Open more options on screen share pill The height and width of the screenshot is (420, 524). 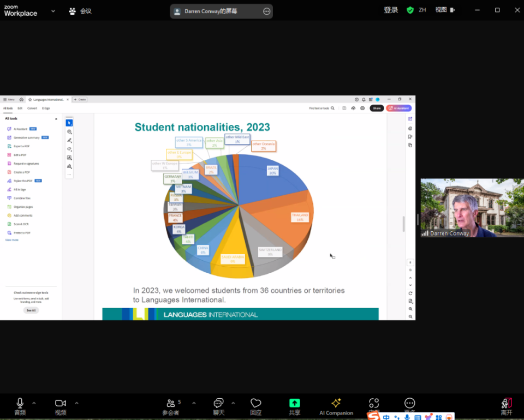coord(266,11)
